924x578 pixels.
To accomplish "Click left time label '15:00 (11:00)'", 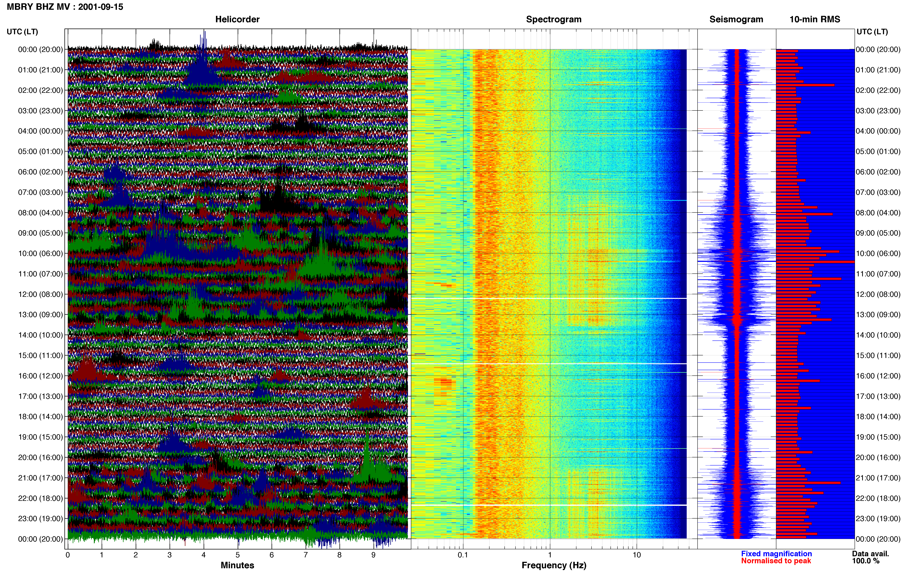I will (41, 356).
